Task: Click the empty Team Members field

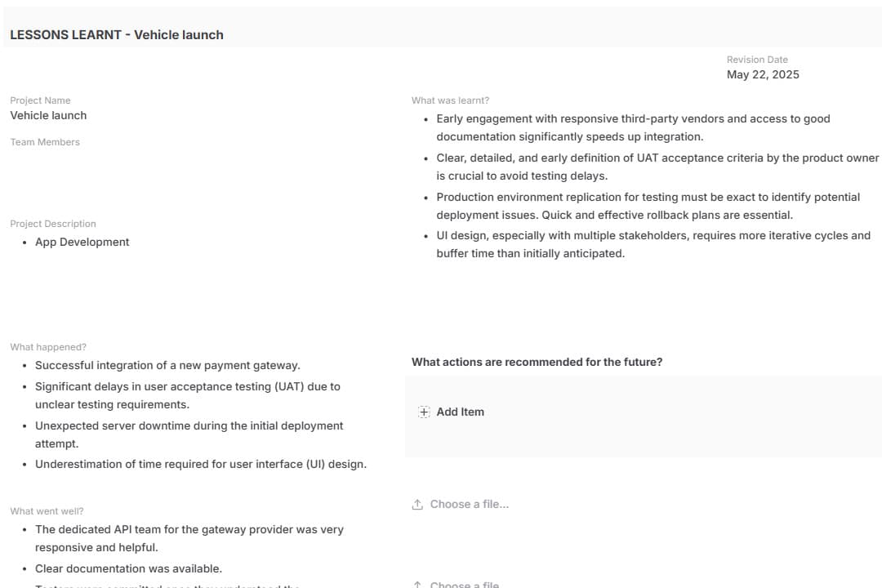Action: (122, 171)
